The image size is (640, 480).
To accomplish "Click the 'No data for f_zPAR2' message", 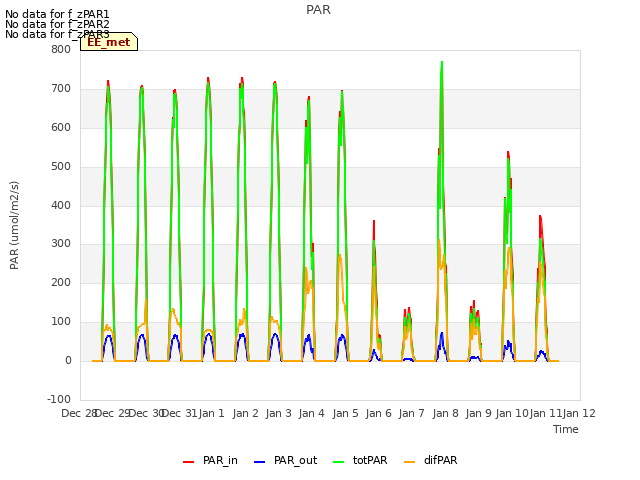I will click(x=57, y=24).
